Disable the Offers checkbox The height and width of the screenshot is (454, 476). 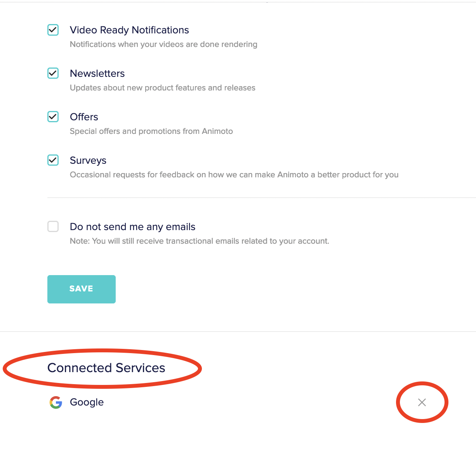pos(53,117)
